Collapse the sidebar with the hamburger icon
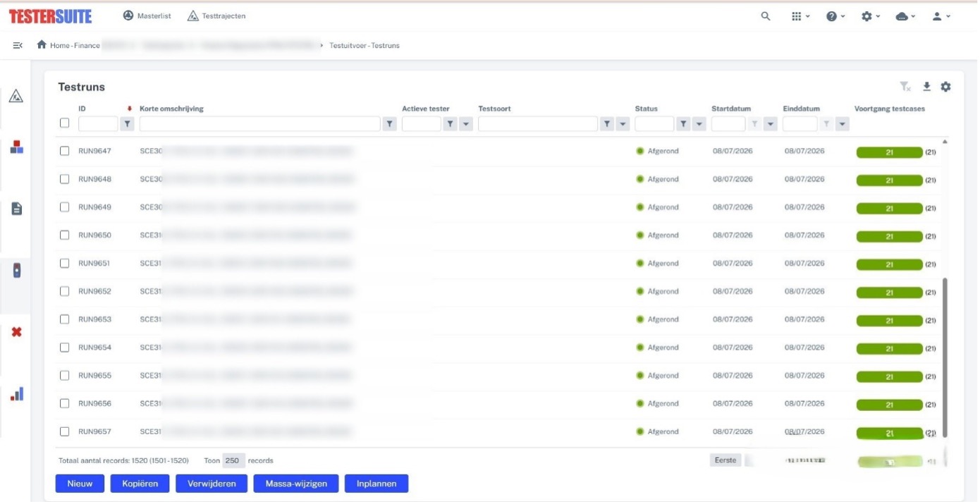The image size is (980, 504). point(18,45)
